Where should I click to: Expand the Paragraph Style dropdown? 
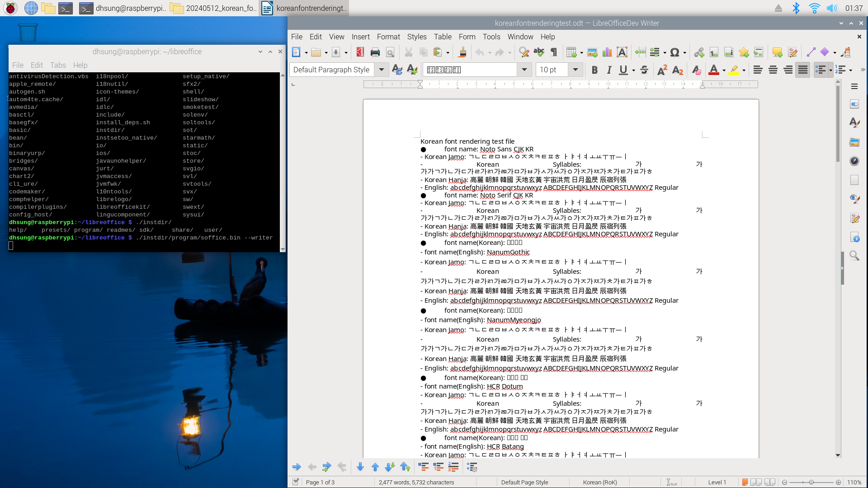coord(382,70)
